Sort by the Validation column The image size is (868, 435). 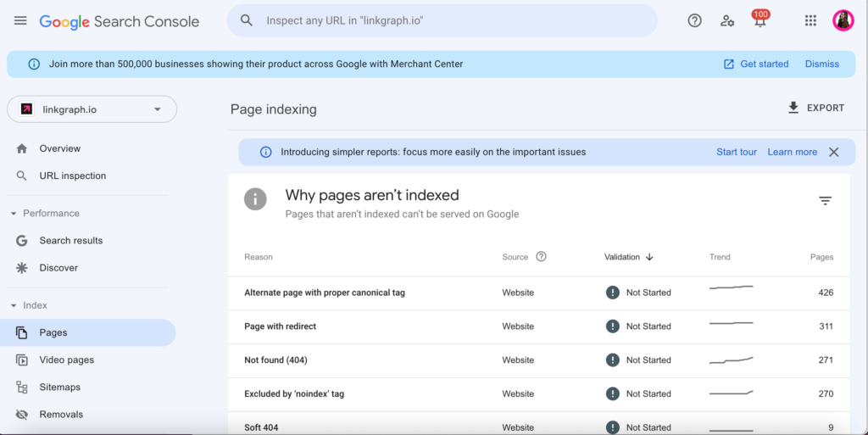628,257
